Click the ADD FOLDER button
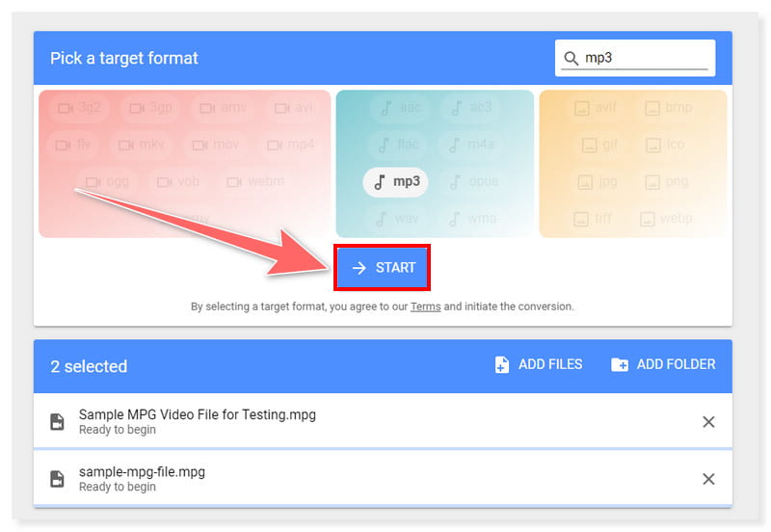Screen dimensions: 771x532 coord(663,364)
